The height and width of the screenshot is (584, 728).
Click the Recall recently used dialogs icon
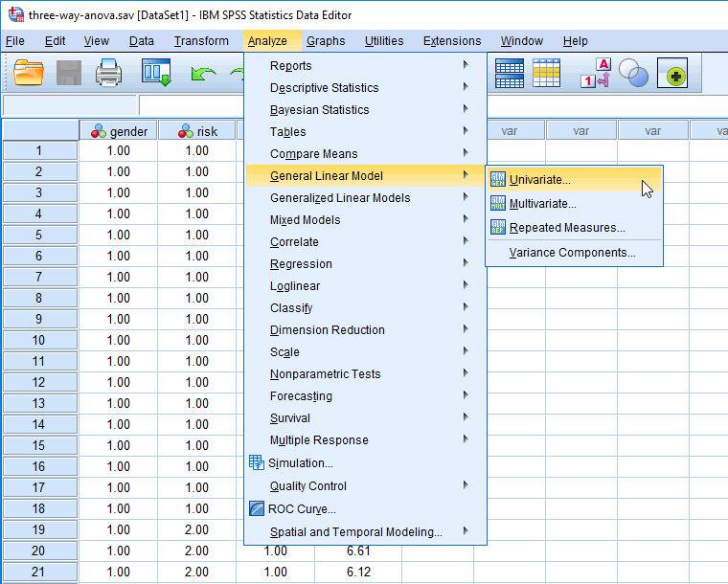(156, 73)
